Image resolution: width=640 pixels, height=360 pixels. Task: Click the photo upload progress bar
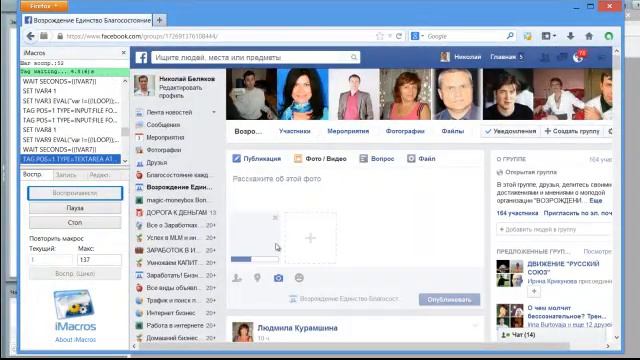coord(255,259)
